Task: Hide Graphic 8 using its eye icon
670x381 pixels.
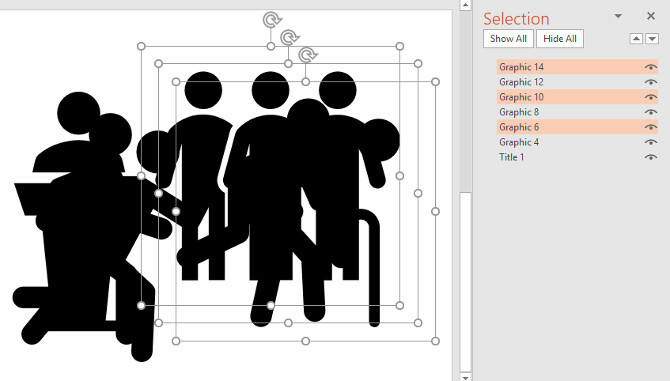Action: tap(650, 112)
